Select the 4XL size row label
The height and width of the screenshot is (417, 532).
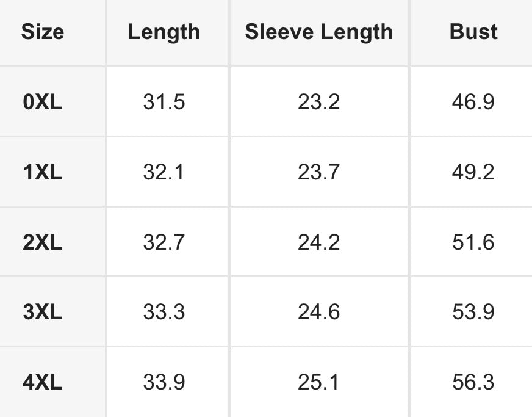coord(43,382)
